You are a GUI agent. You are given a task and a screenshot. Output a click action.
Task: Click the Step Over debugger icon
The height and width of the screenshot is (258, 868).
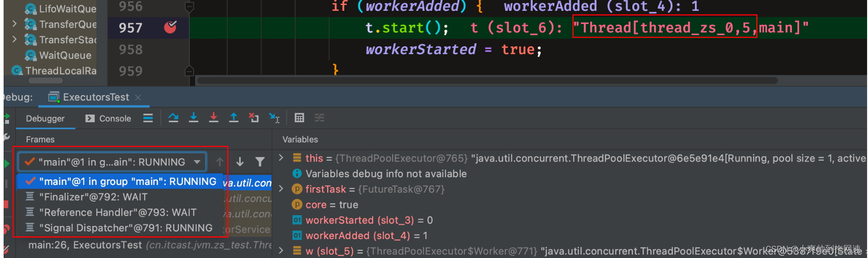[x=174, y=118]
